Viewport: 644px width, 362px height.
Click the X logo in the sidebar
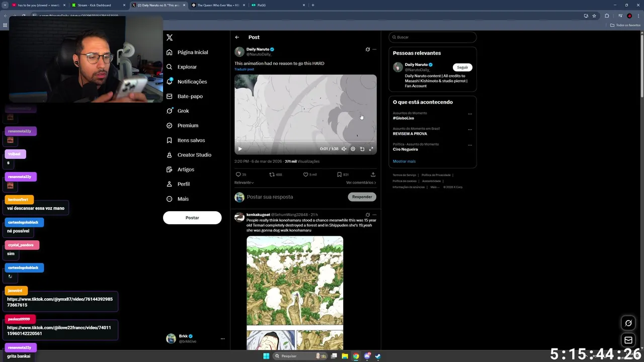(x=170, y=37)
